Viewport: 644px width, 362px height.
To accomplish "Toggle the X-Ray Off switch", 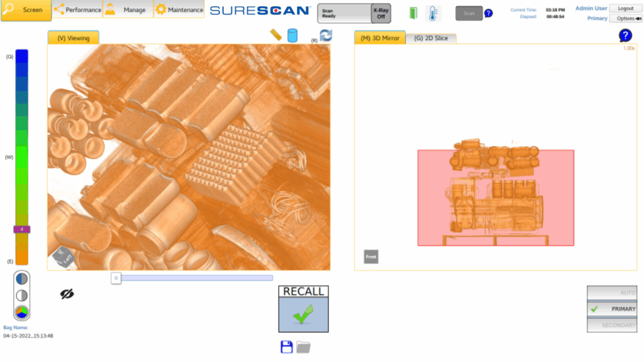I will coord(380,13).
